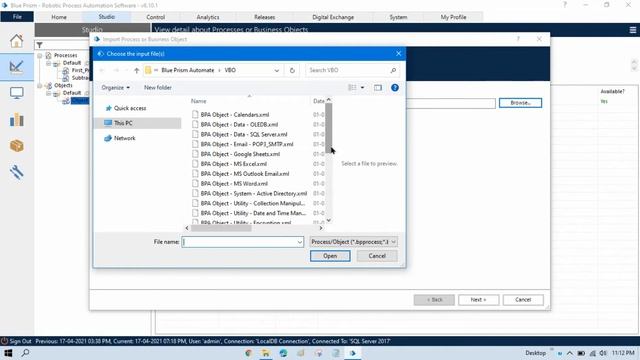The width and height of the screenshot is (640, 360).
Task: Open taskbar search magnifier
Action: click(x=25, y=353)
